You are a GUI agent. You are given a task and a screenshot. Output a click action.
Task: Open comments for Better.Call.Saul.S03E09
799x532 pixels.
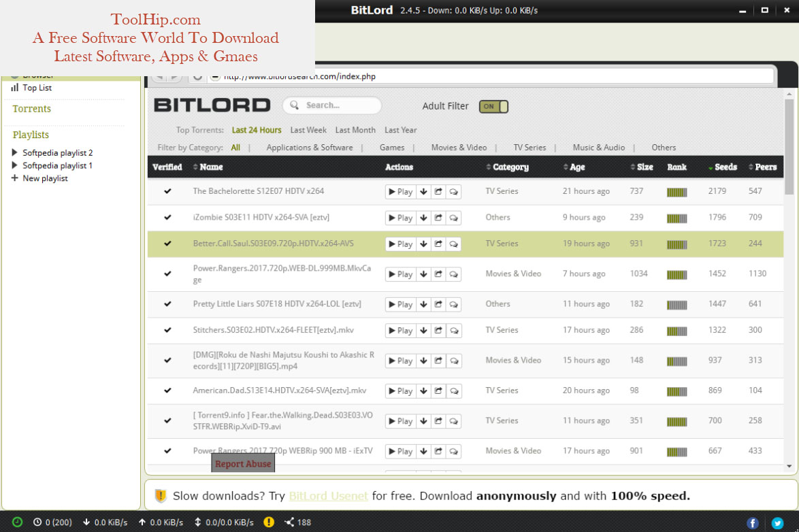pyautogui.click(x=453, y=244)
